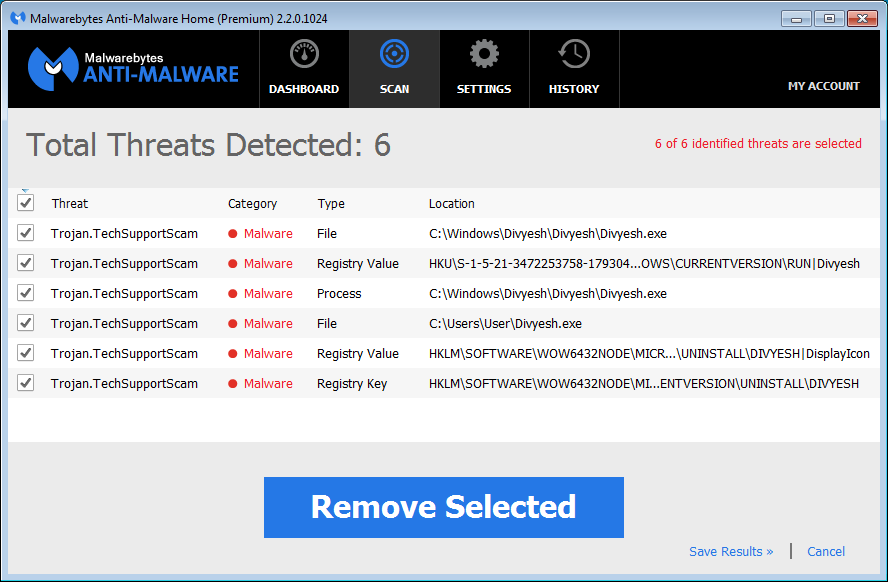Uncheck the Process type threat checkbox

(25, 293)
